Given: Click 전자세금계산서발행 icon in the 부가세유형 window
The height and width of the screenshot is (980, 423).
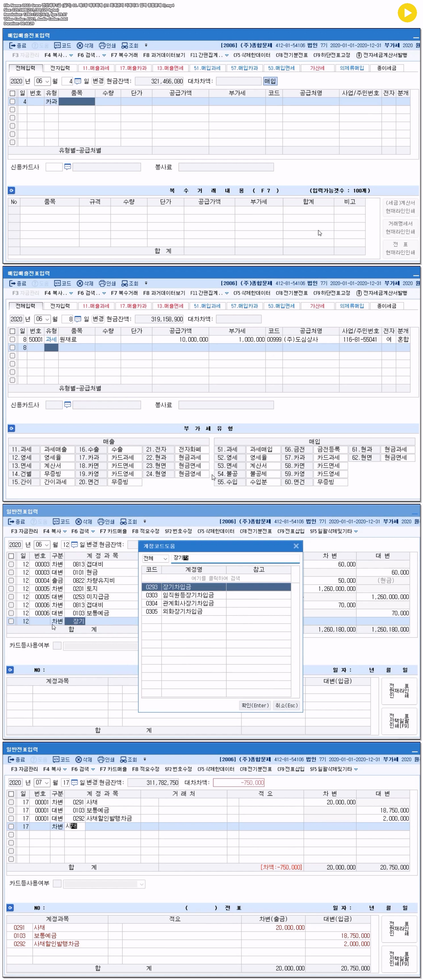Looking at the screenshot, I should pos(359,293).
